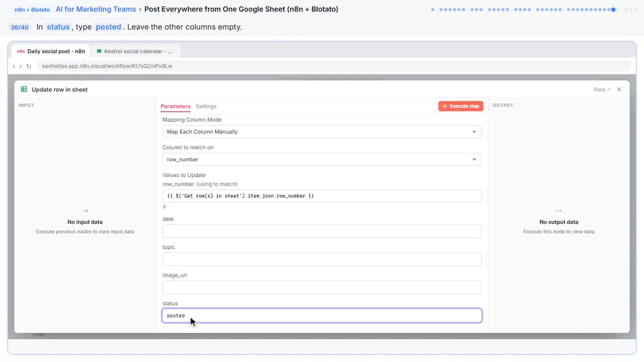Image resolution: width=644 pixels, height=362 pixels.
Task: Click the output arrow icon above No output data
Action: [558, 211]
